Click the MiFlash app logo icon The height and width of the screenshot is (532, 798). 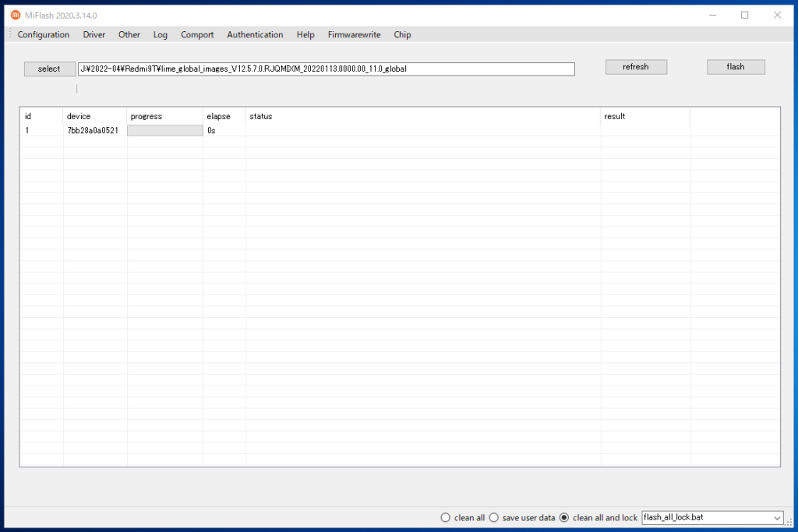click(15, 15)
